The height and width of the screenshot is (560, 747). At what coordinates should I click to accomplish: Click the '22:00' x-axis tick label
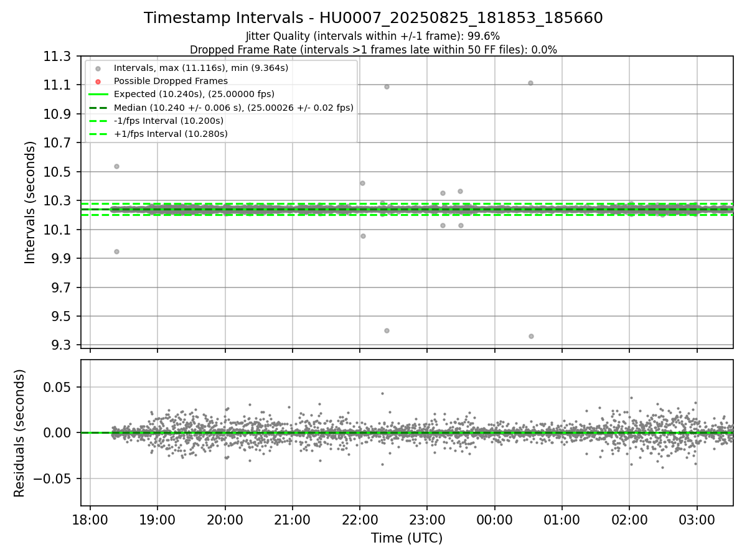tap(360, 520)
